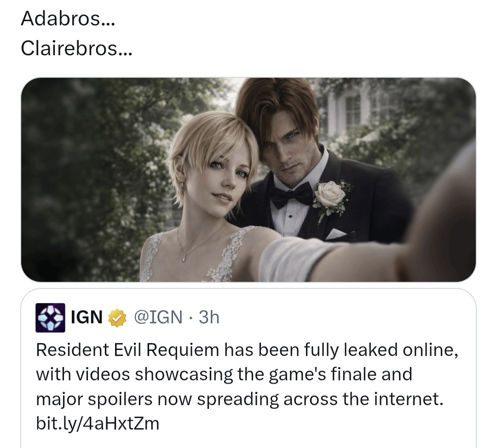Open the IGN display name
This screenshot has height=448, width=497.
coord(87,317)
